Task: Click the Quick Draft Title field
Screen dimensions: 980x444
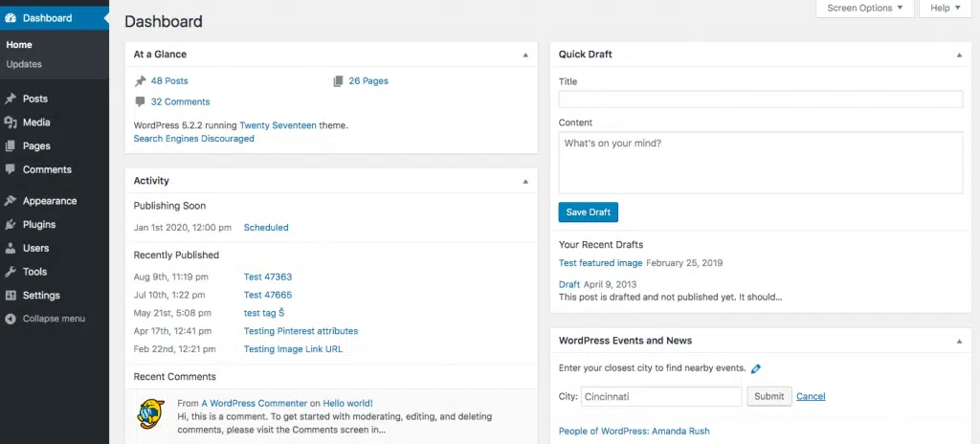Action: [x=760, y=100]
